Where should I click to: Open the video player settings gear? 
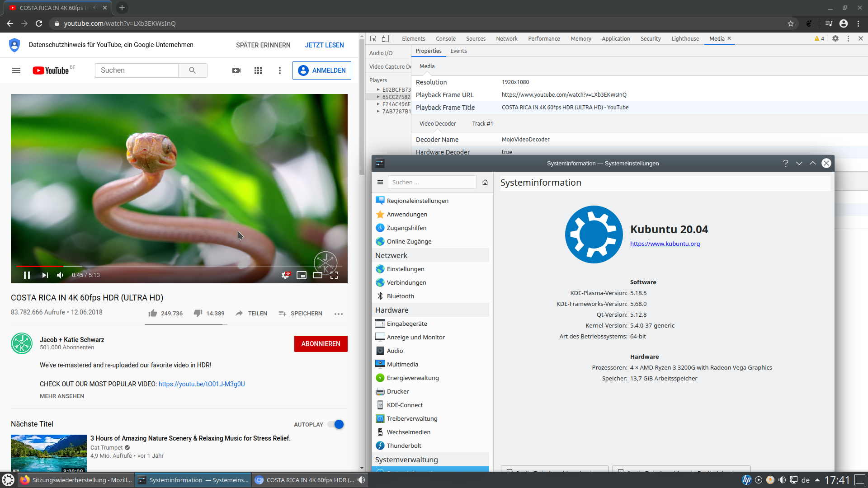286,275
